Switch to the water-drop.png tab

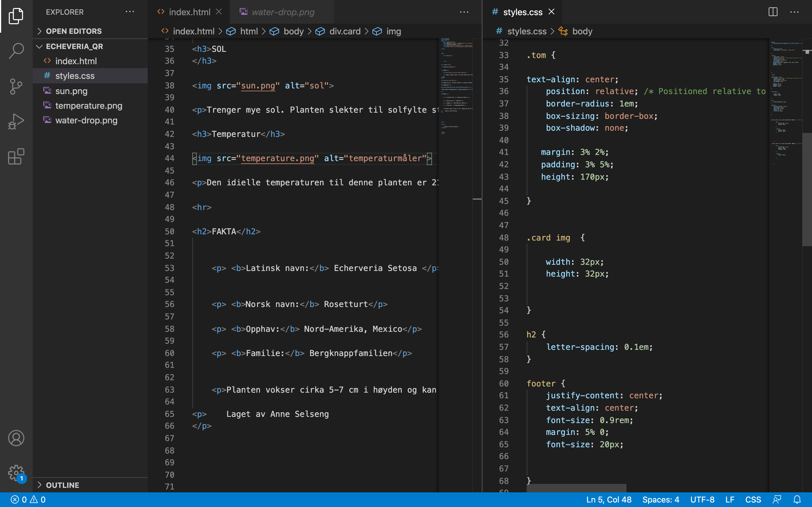point(283,12)
